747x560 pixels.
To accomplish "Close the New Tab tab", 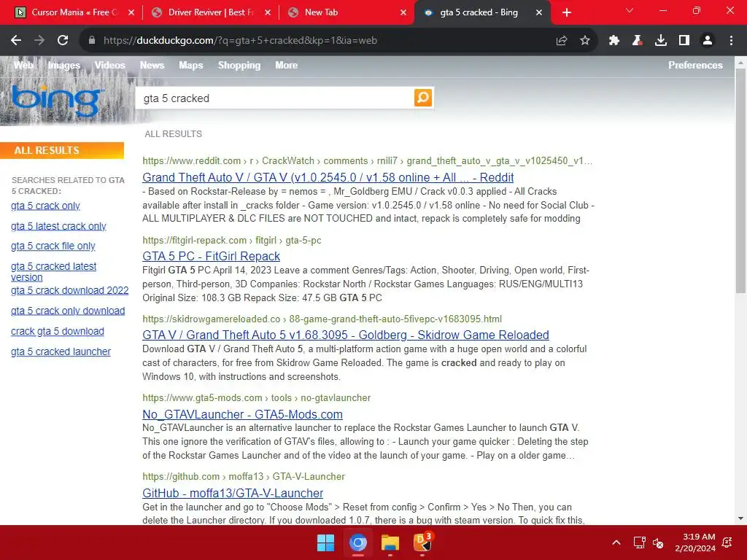I will (403, 12).
